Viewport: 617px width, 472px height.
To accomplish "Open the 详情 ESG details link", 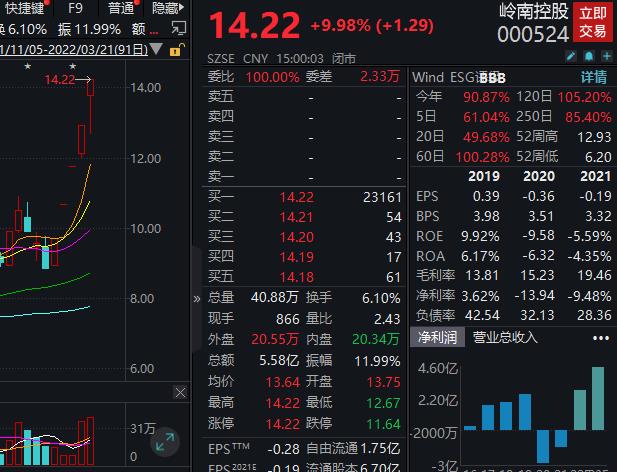I will (x=594, y=77).
